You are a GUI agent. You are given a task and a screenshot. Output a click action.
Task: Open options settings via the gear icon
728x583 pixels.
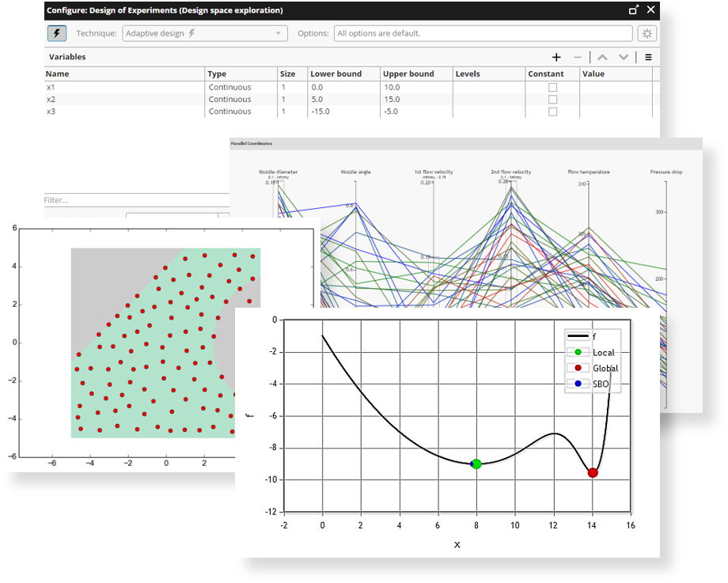pos(647,33)
